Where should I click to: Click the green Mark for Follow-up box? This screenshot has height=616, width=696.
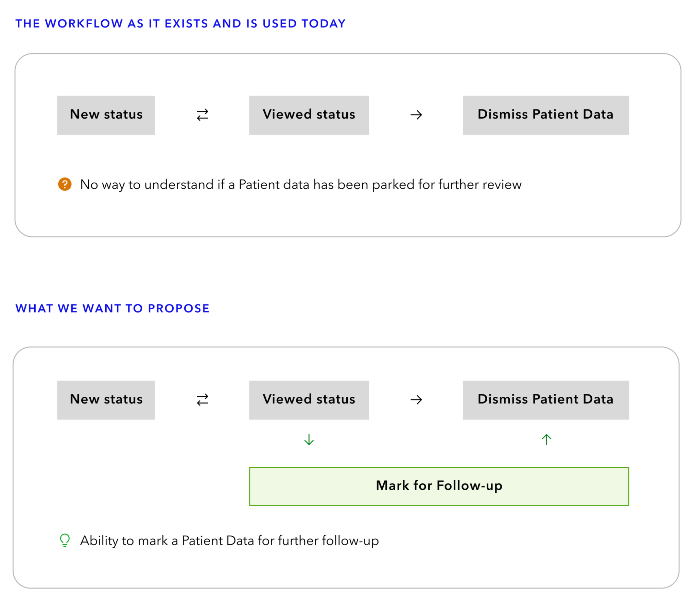pyautogui.click(x=439, y=486)
